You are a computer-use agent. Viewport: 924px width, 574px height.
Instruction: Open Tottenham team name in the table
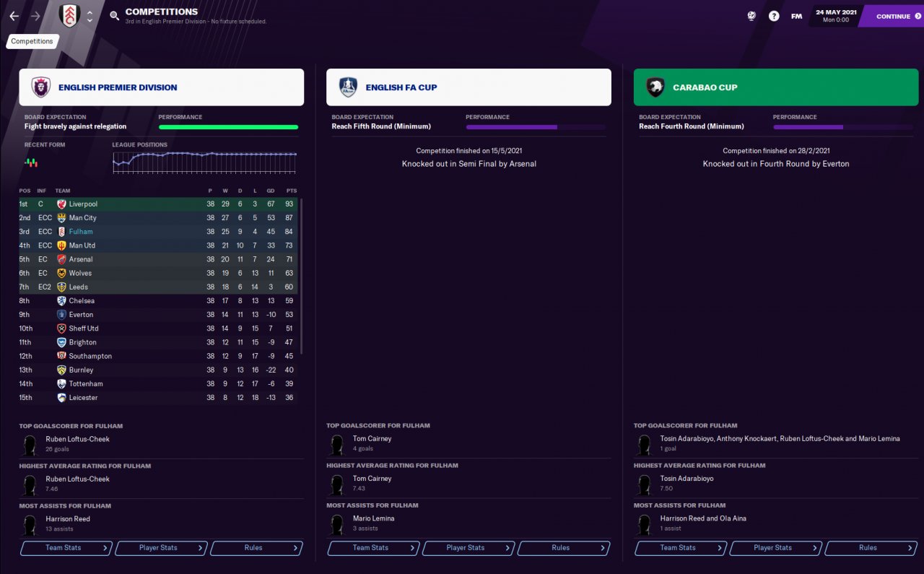[86, 384]
